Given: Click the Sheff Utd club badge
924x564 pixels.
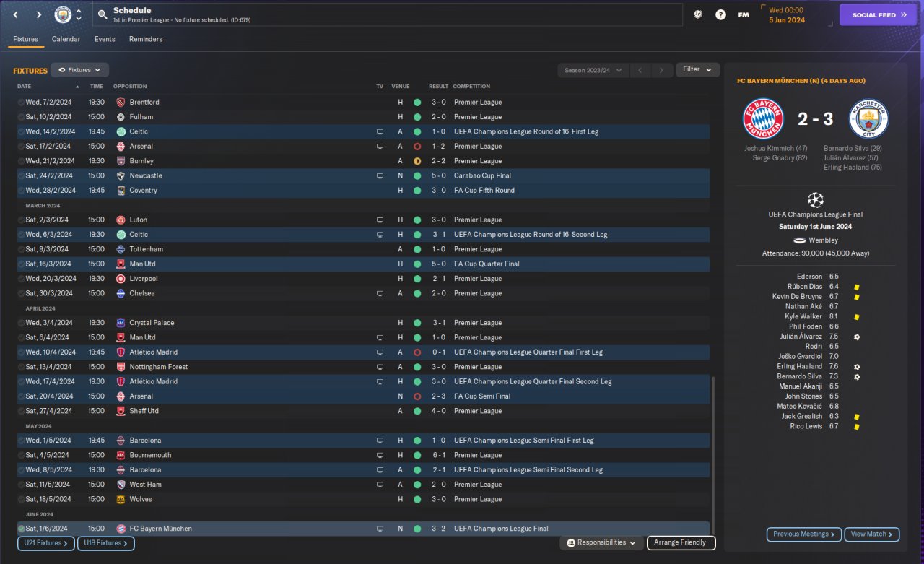Looking at the screenshot, I should (121, 411).
